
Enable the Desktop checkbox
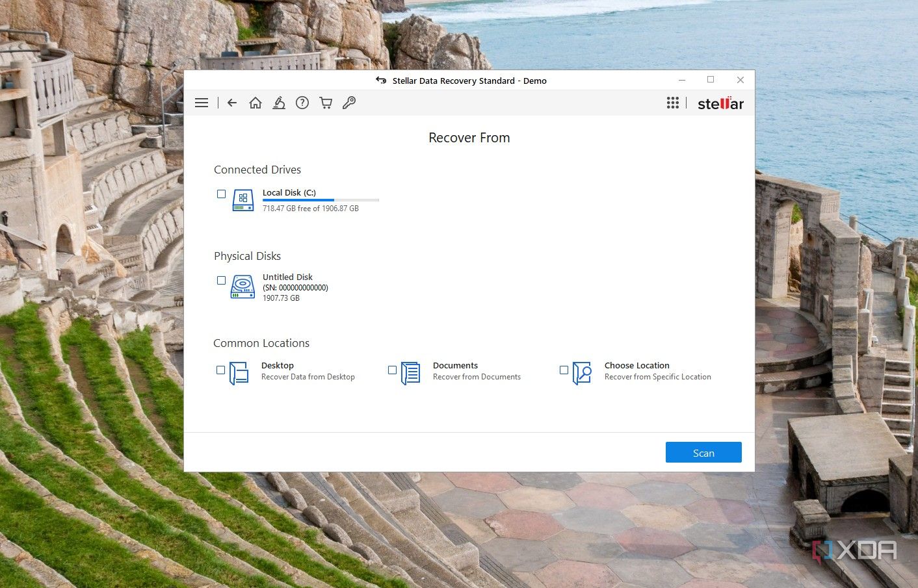220,370
